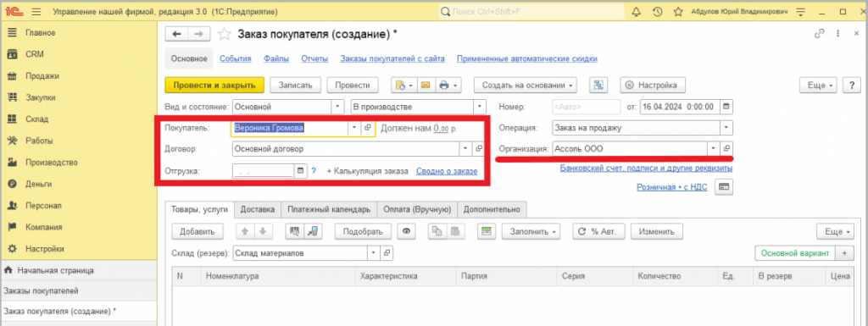Image resolution: width=868 pixels, height=326 pixels.
Task: Open Договор record with the open-form icon
Action: tap(479, 149)
